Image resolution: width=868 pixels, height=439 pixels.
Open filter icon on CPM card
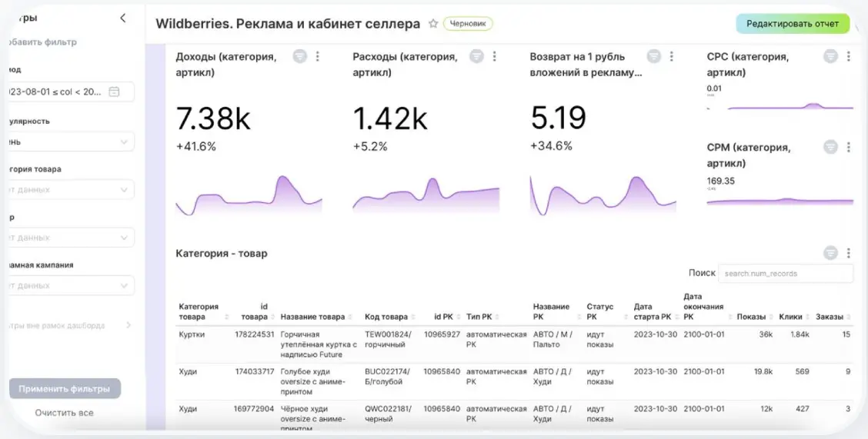(x=830, y=147)
